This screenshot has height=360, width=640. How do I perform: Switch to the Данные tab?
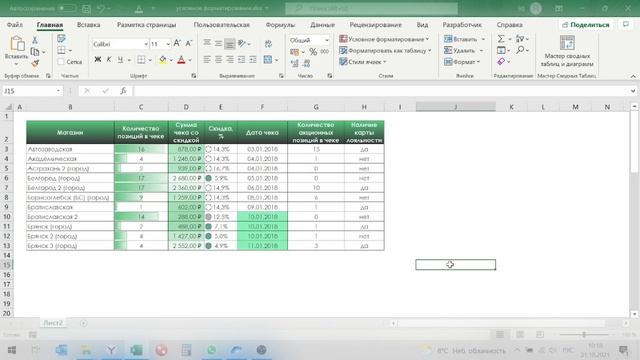[x=322, y=25]
